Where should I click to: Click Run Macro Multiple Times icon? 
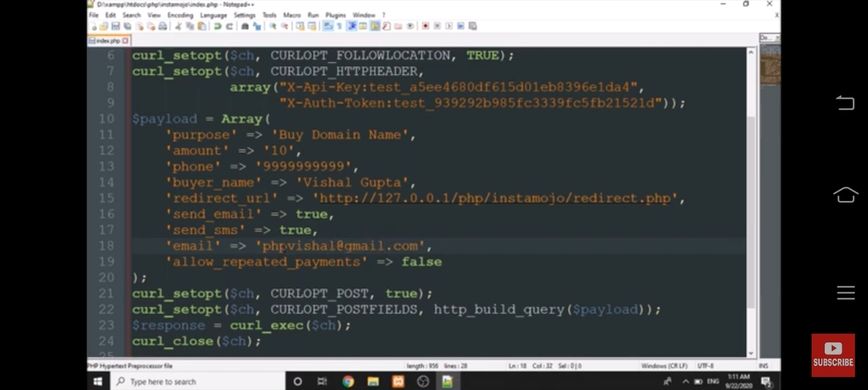(460, 26)
